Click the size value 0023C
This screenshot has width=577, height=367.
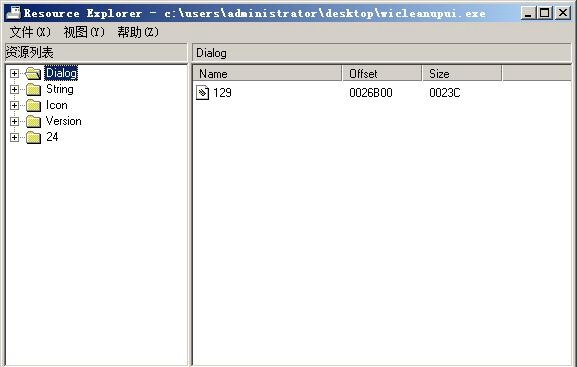click(x=445, y=93)
